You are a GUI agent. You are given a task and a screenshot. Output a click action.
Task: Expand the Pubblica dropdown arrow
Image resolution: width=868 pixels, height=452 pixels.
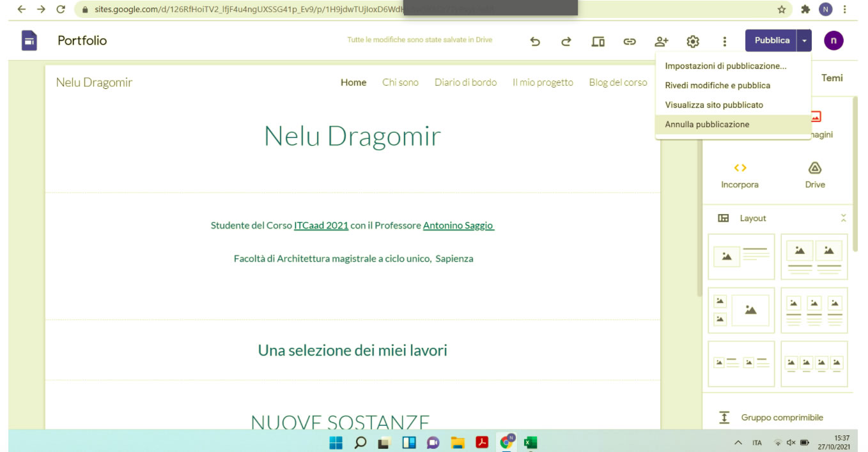tap(804, 40)
